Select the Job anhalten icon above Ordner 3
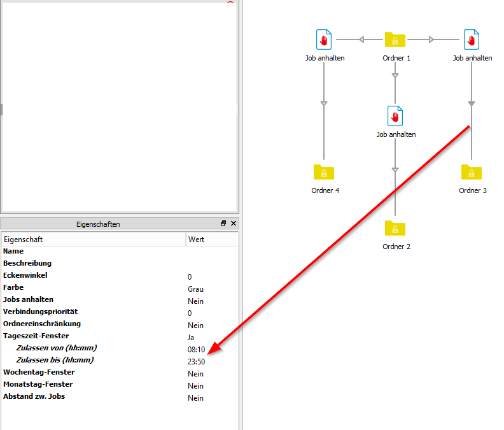The image size is (504, 430). [x=472, y=39]
